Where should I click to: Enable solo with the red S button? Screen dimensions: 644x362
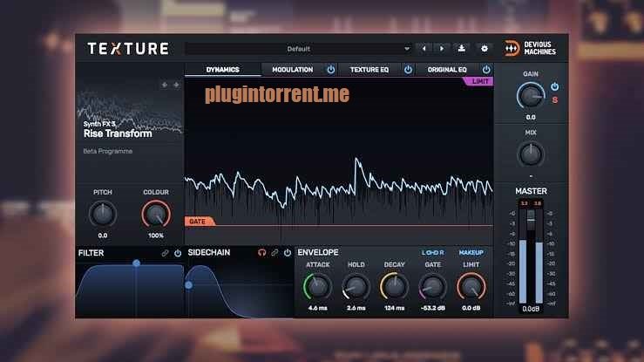(x=555, y=99)
